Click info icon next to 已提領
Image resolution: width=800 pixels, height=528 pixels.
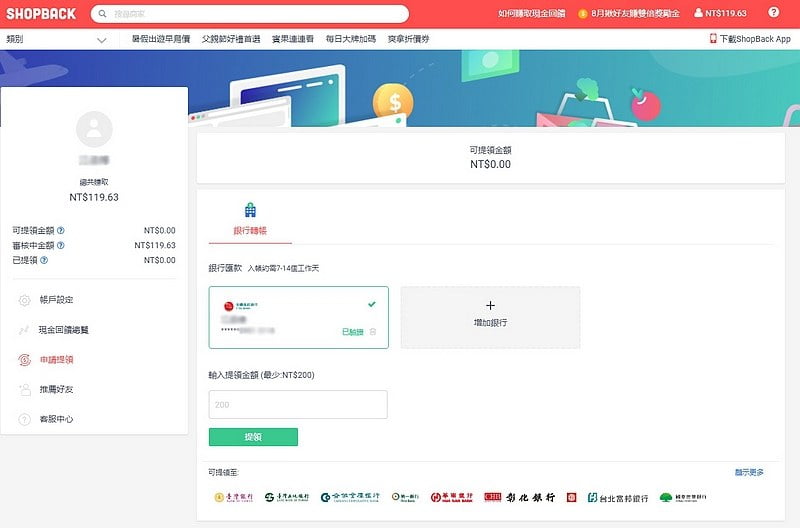coord(44,260)
